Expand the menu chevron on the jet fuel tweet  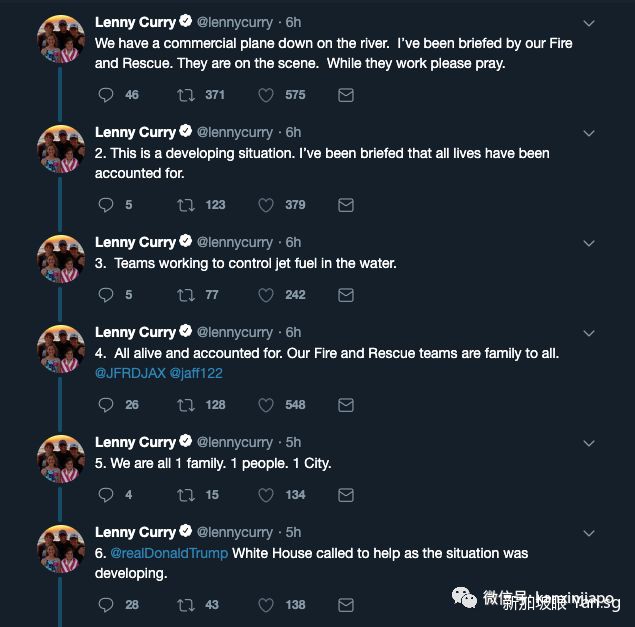tap(590, 243)
